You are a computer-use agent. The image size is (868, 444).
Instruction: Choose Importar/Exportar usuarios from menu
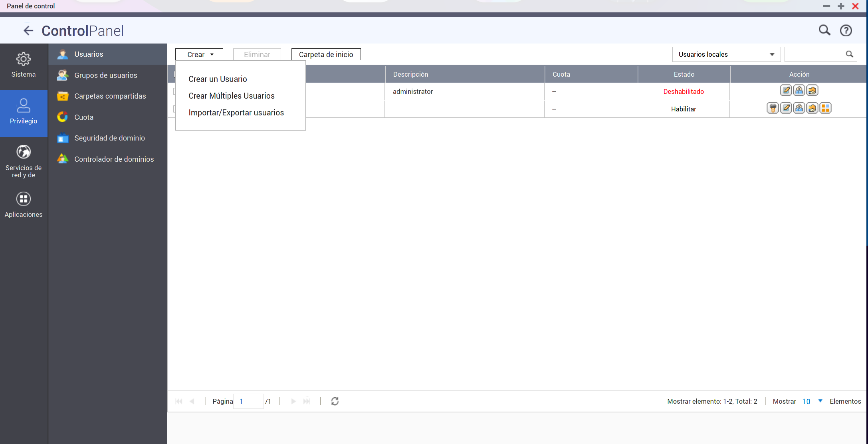pos(236,113)
